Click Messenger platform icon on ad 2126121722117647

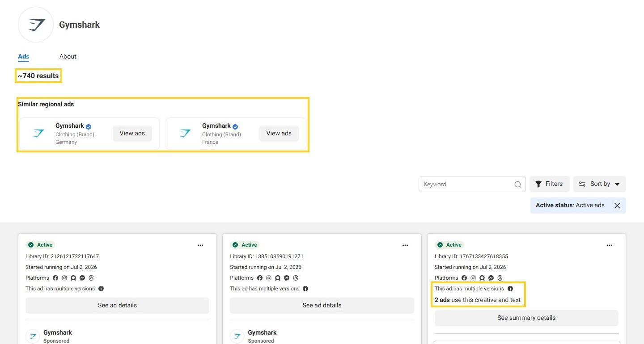pos(82,278)
